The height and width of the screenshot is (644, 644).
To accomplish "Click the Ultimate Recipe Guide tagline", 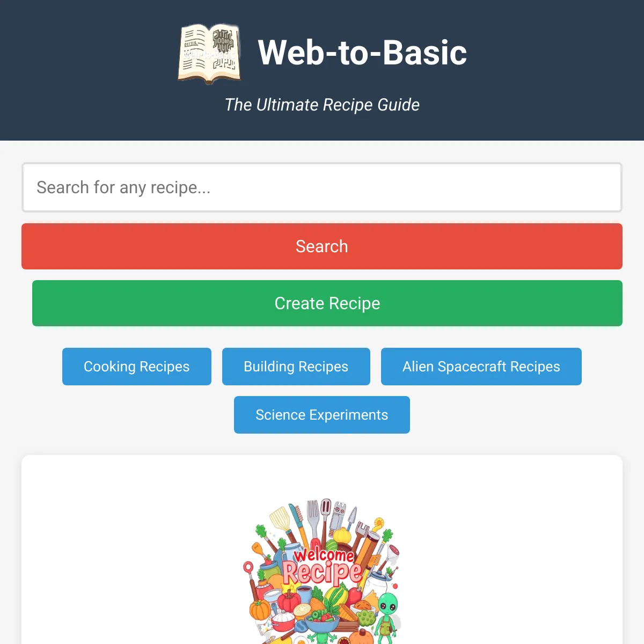I will click(322, 105).
